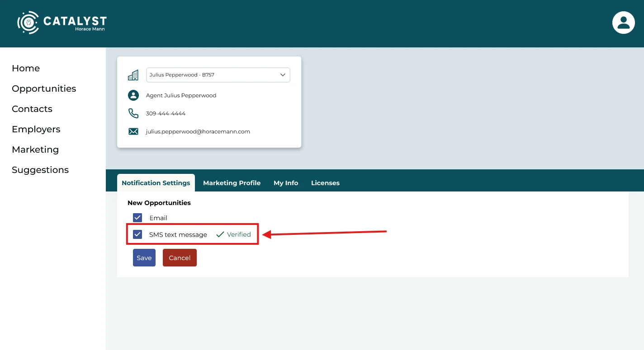Disable the SMS text message checkbox
Screen dimensions: 644x350
click(x=137, y=234)
